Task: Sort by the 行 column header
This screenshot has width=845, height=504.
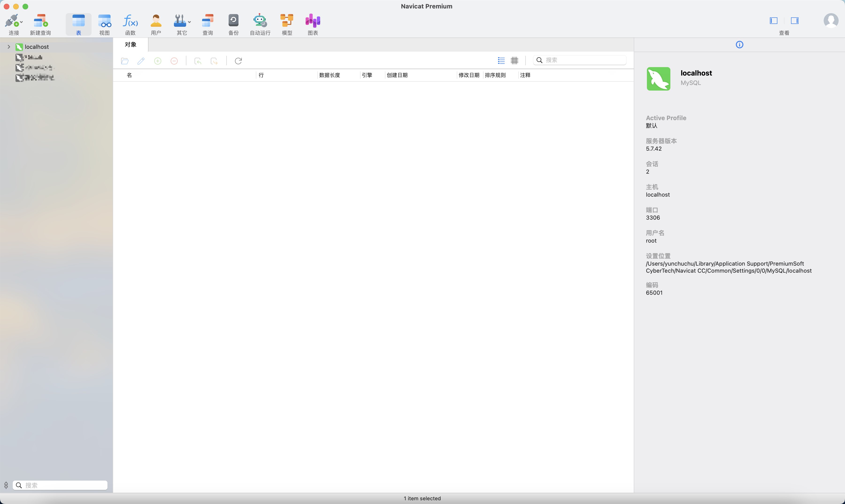Action: coord(261,75)
